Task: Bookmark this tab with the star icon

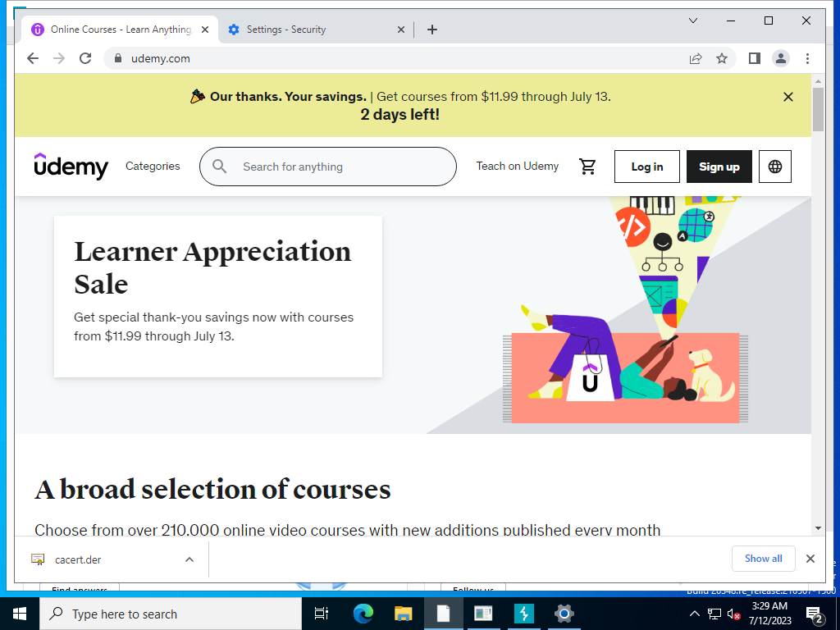Action: click(x=722, y=58)
